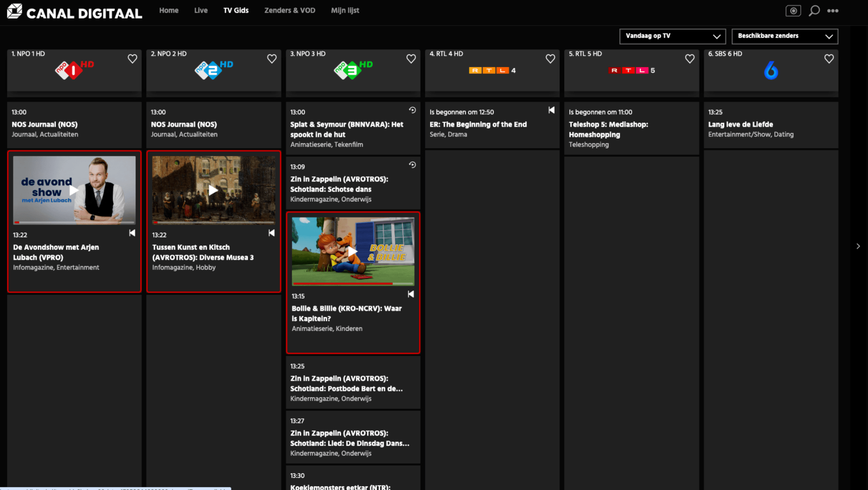Open Splat & Seymour program entry
This screenshot has height=490, width=868.
[x=353, y=128]
